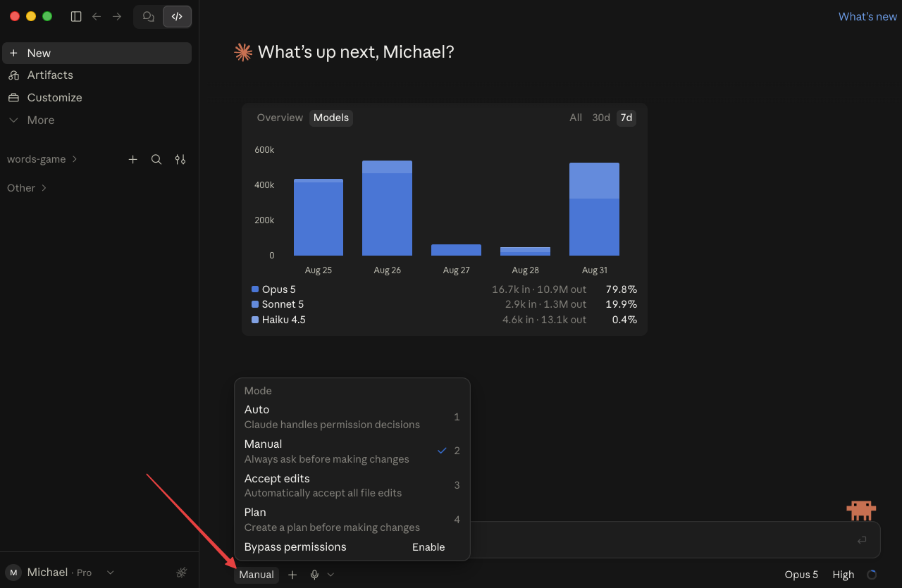Choose Accept edits mode
The width and height of the screenshot is (902, 588).
pos(352,485)
